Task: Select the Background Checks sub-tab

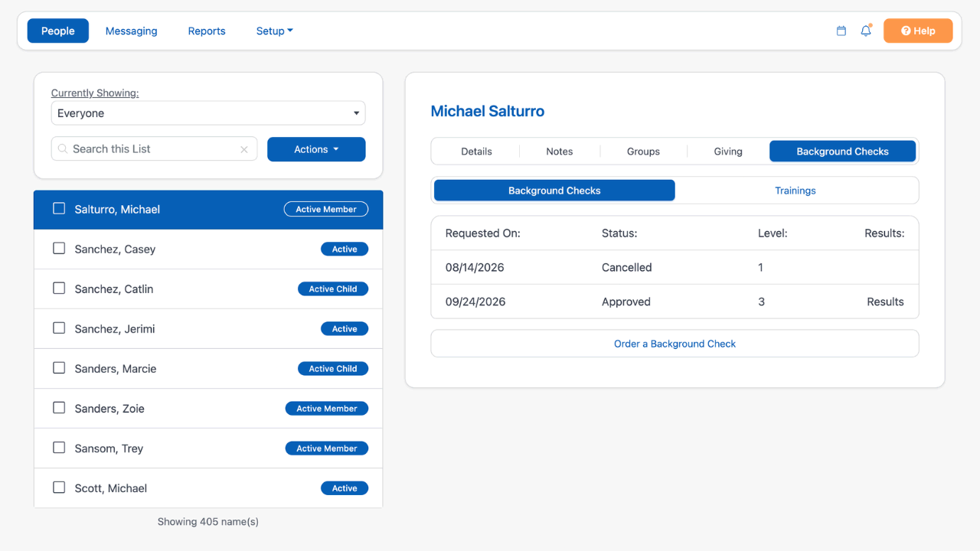Action: 554,191
